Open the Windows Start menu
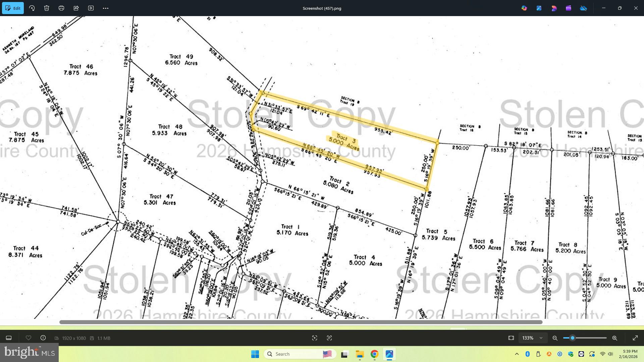This screenshot has width=644, height=362. 255,354
